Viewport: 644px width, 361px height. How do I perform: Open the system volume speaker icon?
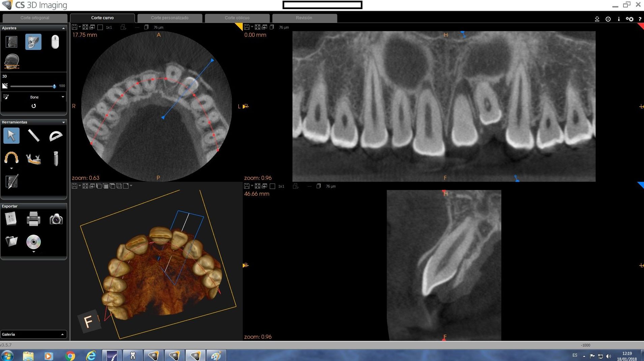click(609, 356)
